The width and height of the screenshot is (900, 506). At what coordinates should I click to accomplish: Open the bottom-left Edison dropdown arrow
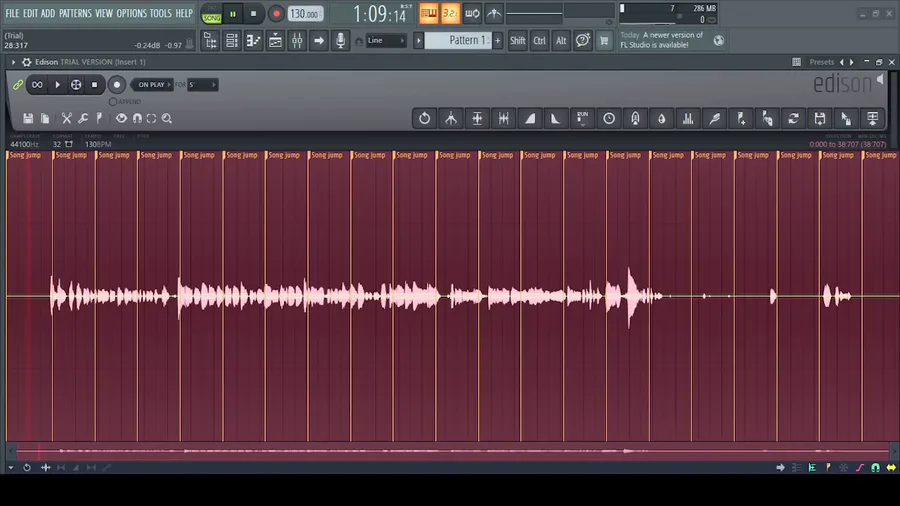point(10,468)
